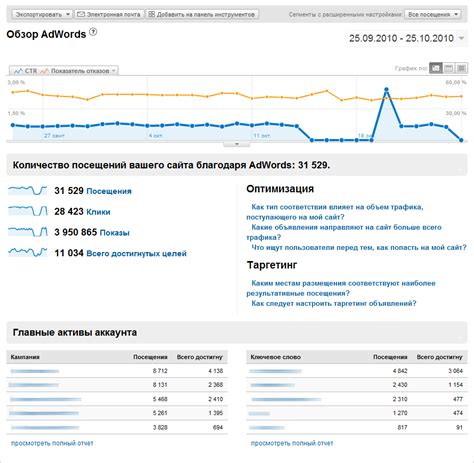Open Всего достигнутых целей link
The width and height of the screenshot is (474, 463).
pyautogui.click(x=136, y=254)
